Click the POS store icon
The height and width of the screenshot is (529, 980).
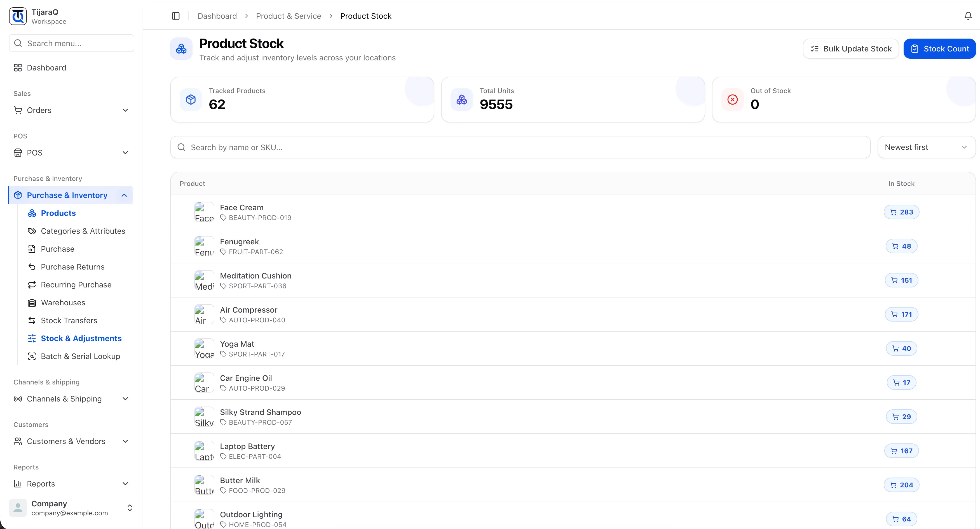pyautogui.click(x=18, y=153)
